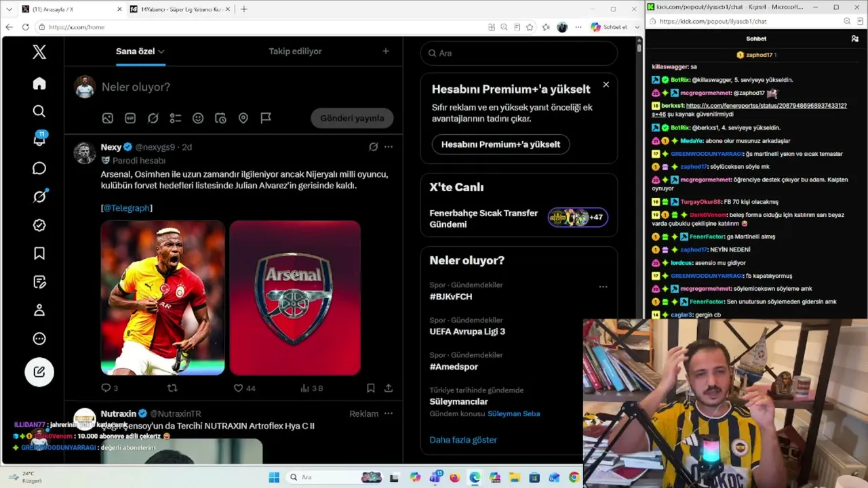
Task: Add a new timeline tab with plus
Action: tap(386, 51)
